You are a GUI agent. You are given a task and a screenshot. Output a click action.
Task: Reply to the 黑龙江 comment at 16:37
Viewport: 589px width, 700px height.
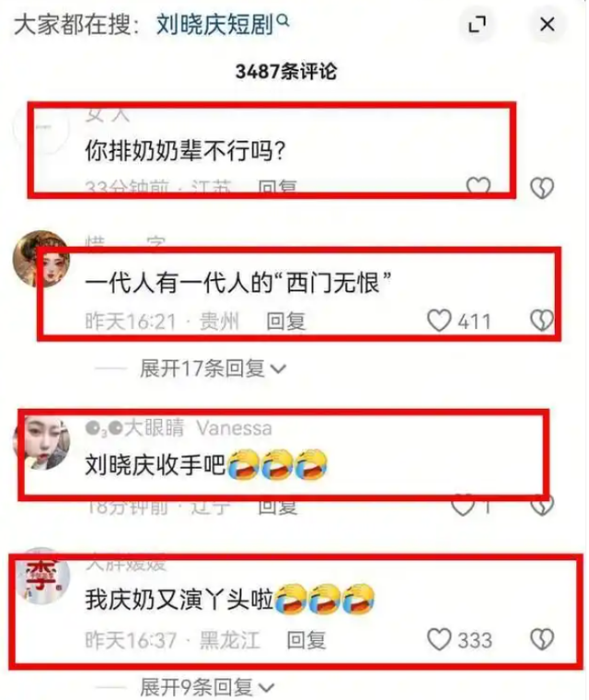coord(306,640)
